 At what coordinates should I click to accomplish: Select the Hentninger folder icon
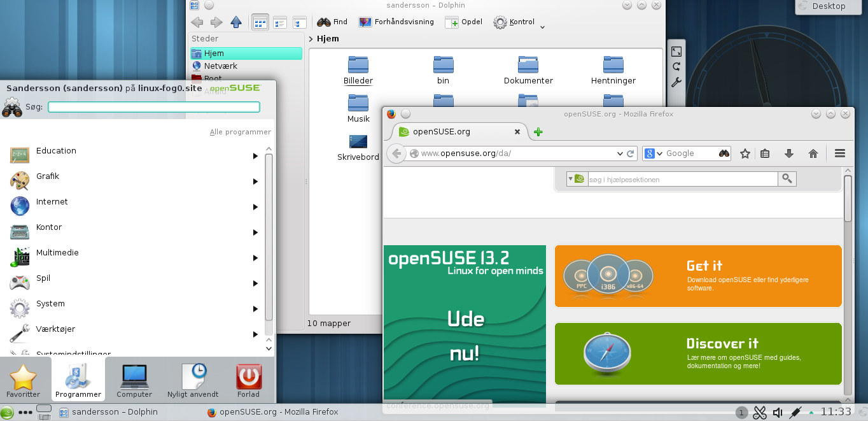click(613, 64)
